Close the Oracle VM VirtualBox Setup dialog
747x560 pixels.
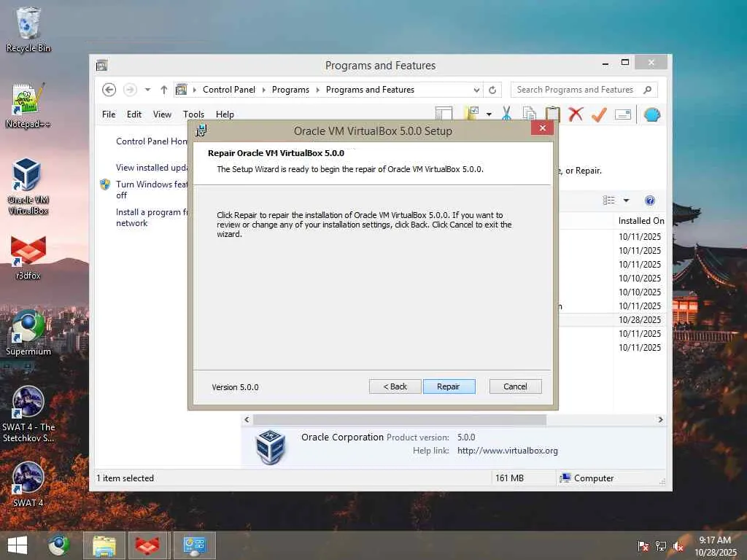(542, 128)
